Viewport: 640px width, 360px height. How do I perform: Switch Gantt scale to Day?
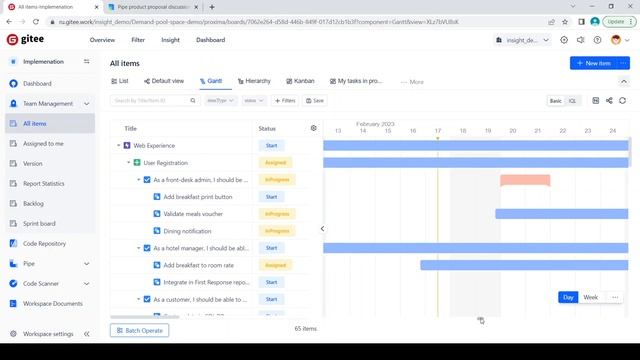tap(568, 297)
